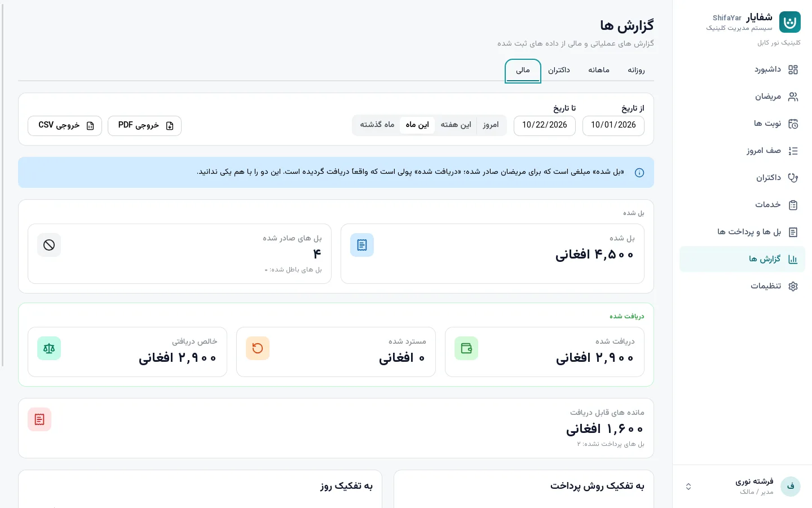Screen dimensions: 812x508
Task: Click the بل شده blue document icon
Action: click(x=362, y=245)
